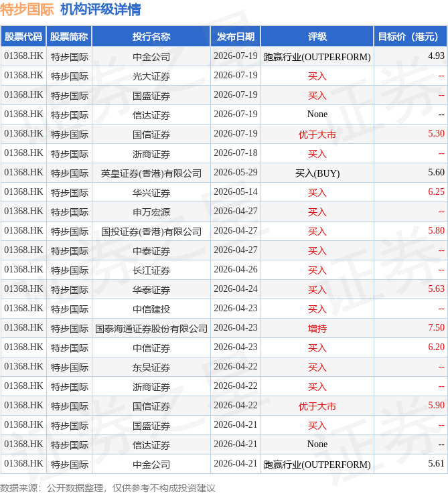
Task: Click the 买入(BUY) rating cell
Action: (x=317, y=173)
